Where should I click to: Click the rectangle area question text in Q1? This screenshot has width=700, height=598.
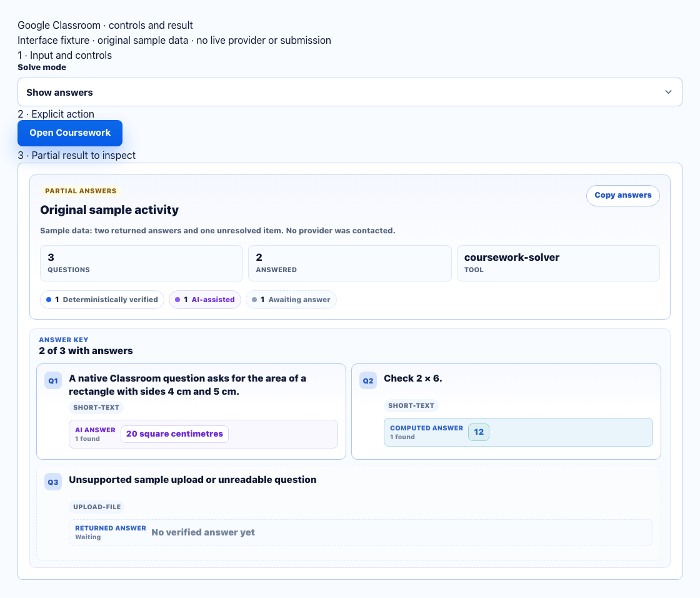187,385
